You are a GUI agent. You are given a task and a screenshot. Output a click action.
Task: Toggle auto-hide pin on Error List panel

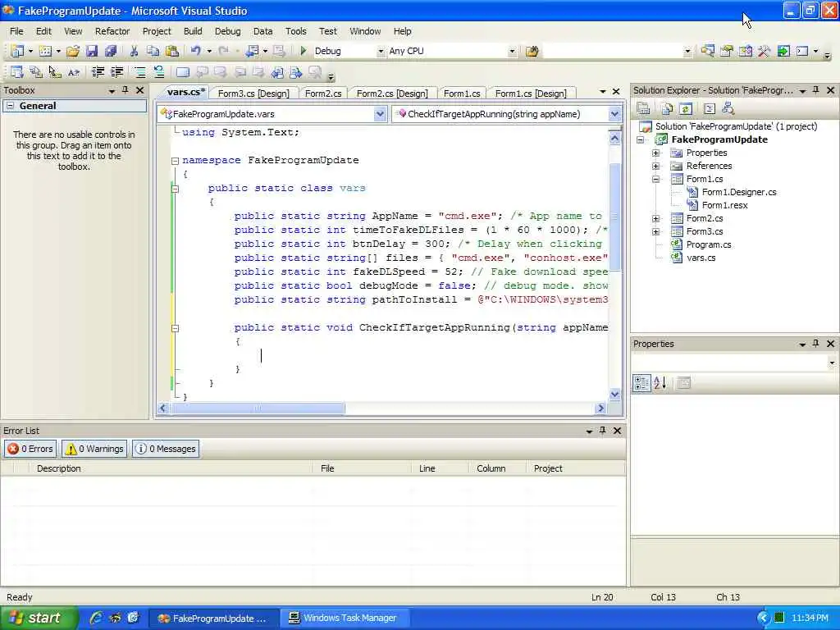[603, 430]
